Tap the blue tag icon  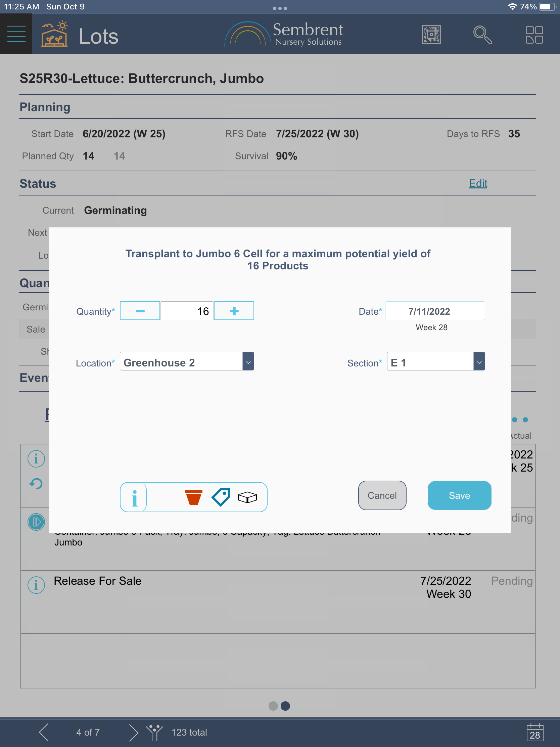click(221, 497)
